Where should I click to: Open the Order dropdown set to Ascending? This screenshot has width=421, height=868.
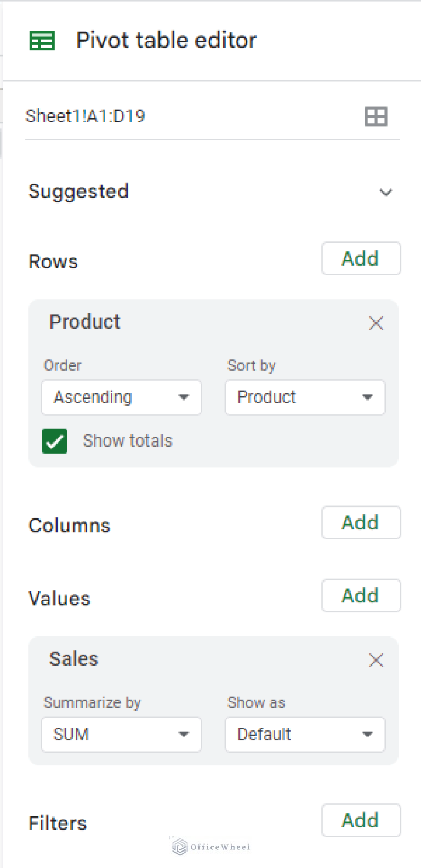click(121, 397)
